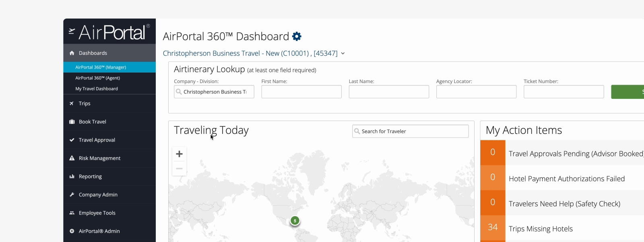Open the Employee Tools menu
644x242 pixels.
click(109, 213)
